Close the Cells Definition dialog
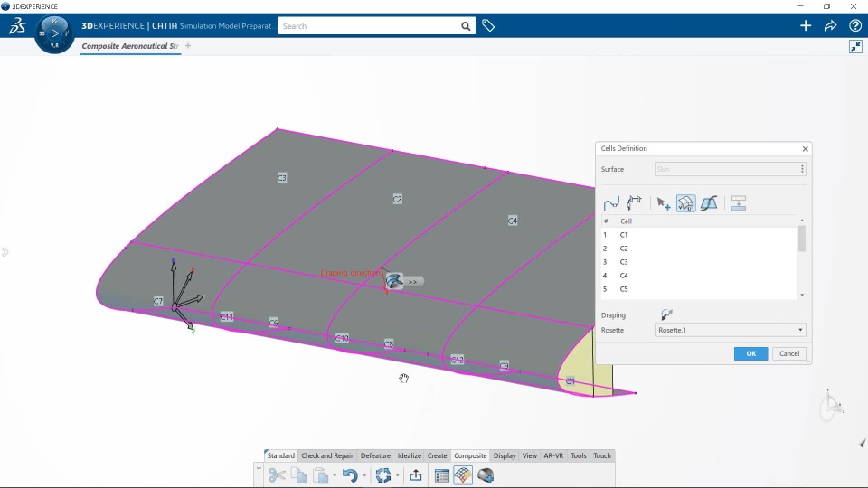 pos(805,149)
